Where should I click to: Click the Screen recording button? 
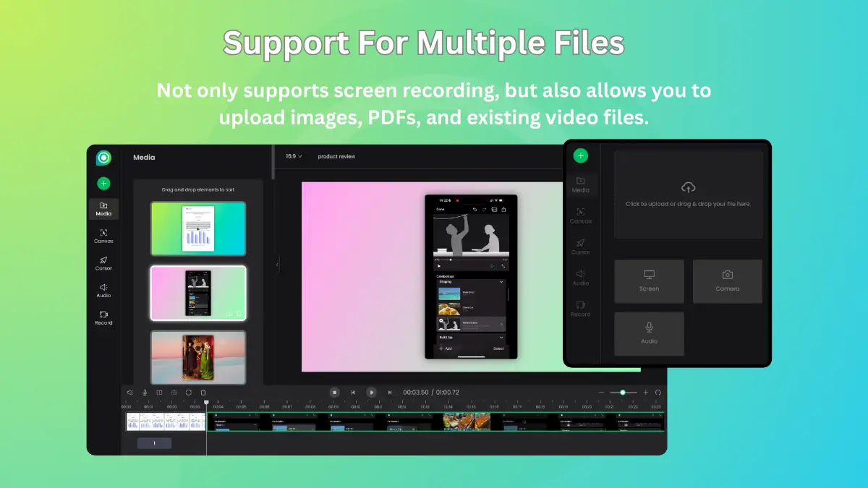click(649, 281)
